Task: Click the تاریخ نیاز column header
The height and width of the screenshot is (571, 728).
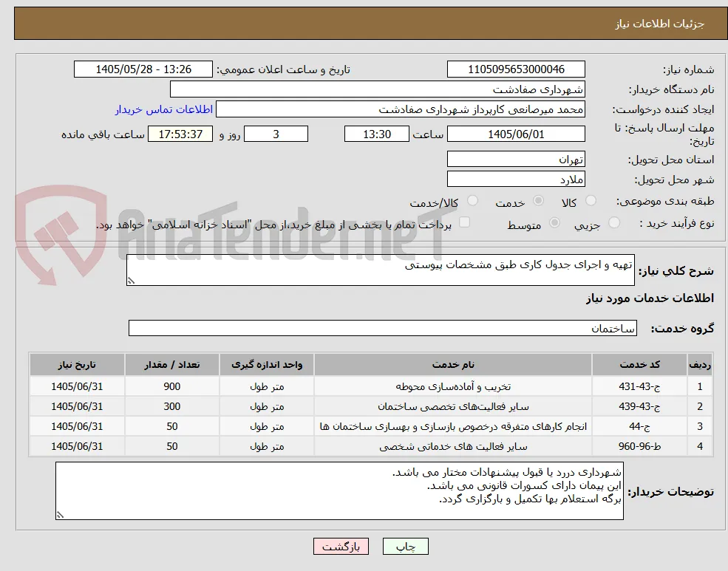Action: tap(77, 365)
